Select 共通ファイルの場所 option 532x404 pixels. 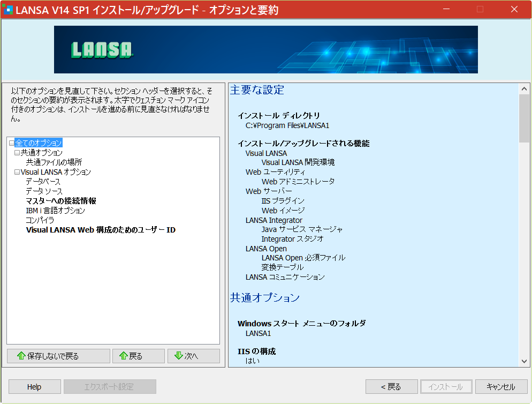coord(54,162)
